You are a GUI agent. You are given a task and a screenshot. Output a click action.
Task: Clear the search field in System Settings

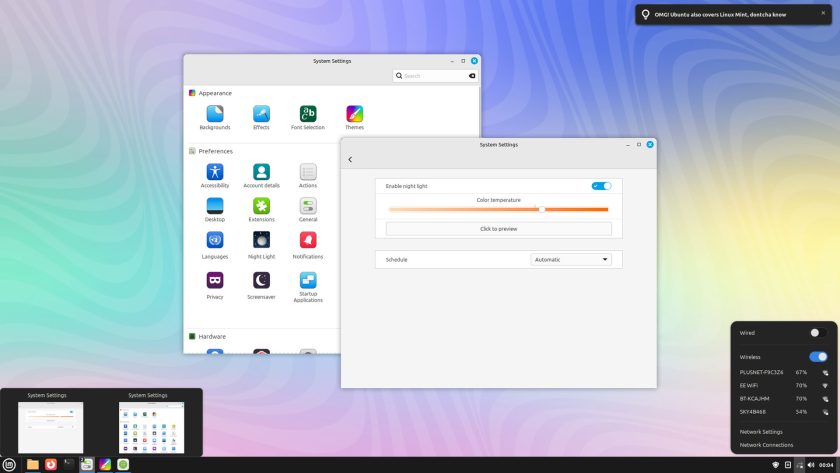click(472, 76)
